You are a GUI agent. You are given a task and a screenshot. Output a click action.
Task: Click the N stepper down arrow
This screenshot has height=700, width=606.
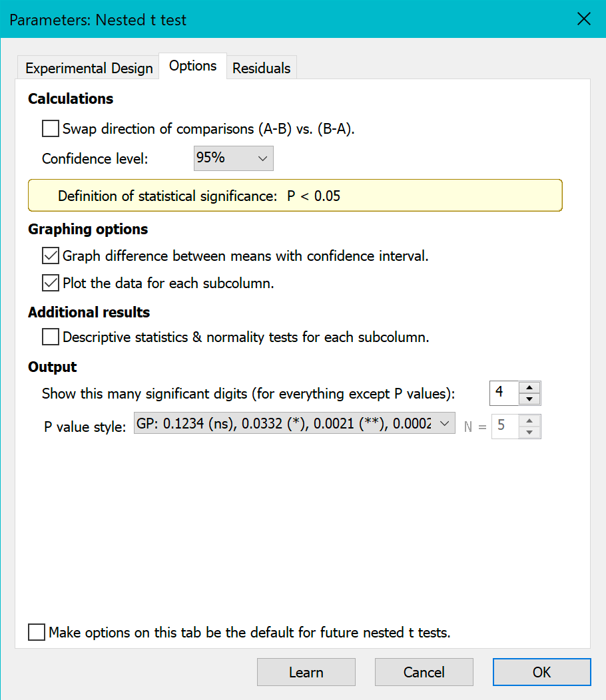[529, 432]
